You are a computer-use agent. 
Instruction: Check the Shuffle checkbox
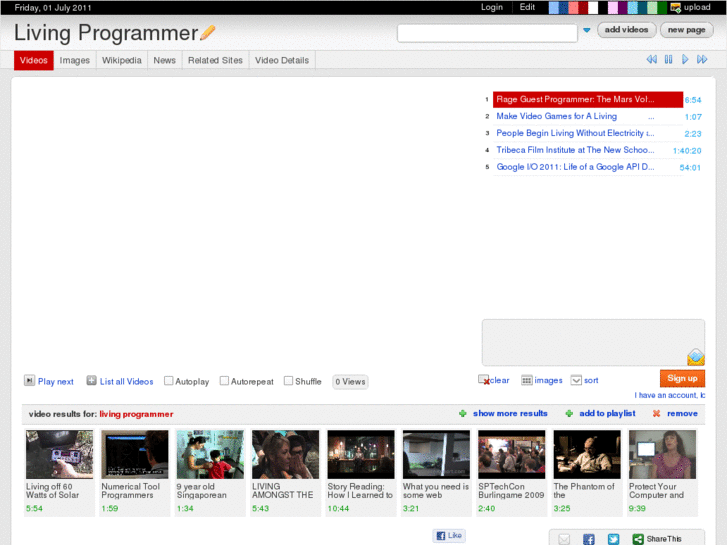pyautogui.click(x=288, y=381)
